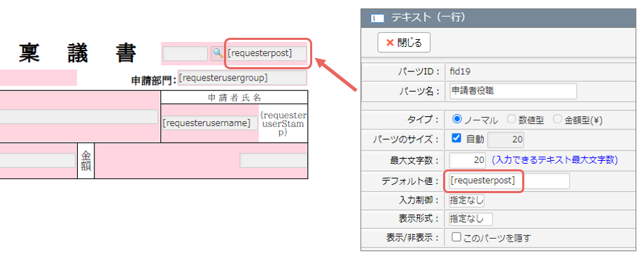This screenshot has width=644, height=261.
Task: Open the 表示形式 指定なし selector
Action: pos(470,219)
